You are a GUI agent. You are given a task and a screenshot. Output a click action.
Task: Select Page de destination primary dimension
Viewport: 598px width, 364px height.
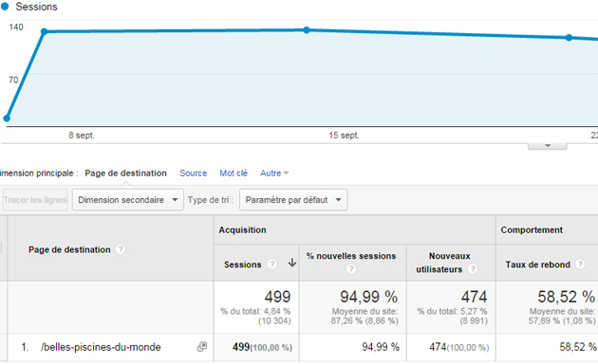coord(126,173)
